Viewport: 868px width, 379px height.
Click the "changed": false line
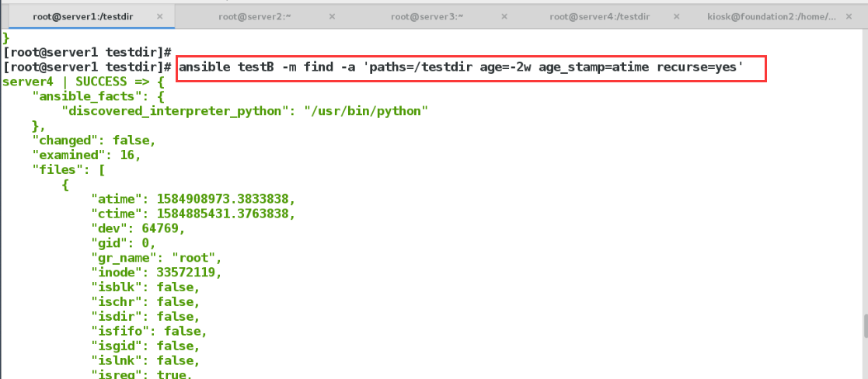94,141
